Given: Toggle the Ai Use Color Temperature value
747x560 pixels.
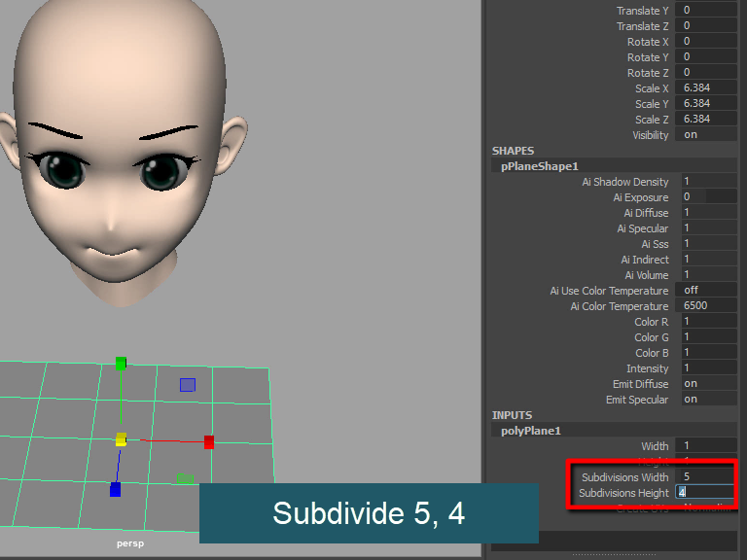Looking at the screenshot, I should tap(707, 291).
